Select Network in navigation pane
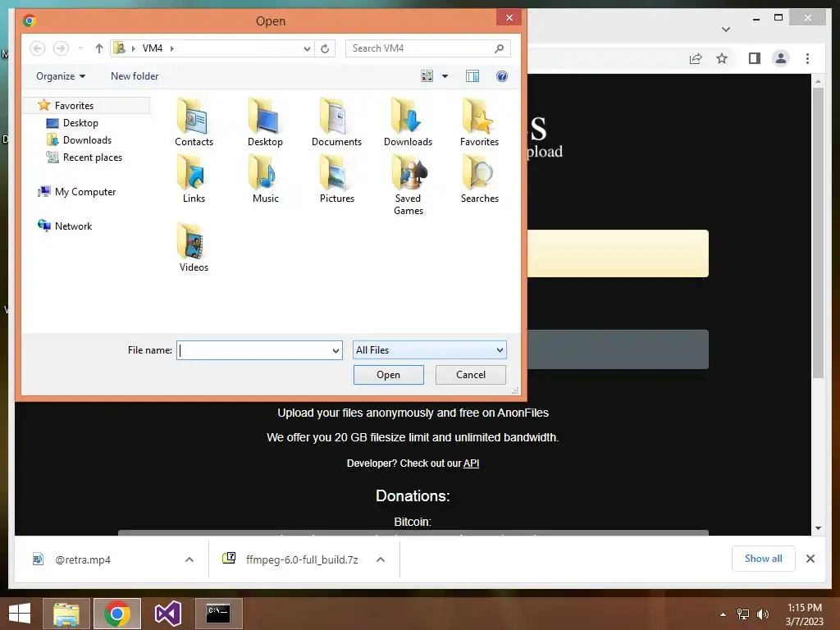The height and width of the screenshot is (630, 840). (x=73, y=226)
